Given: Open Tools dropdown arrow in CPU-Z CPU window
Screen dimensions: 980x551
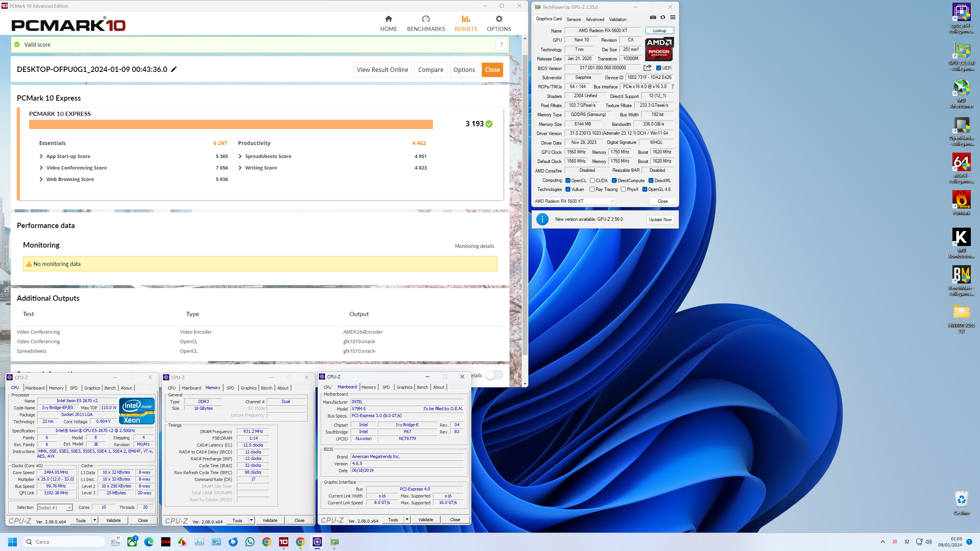Looking at the screenshot, I should (x=95, y=520).
